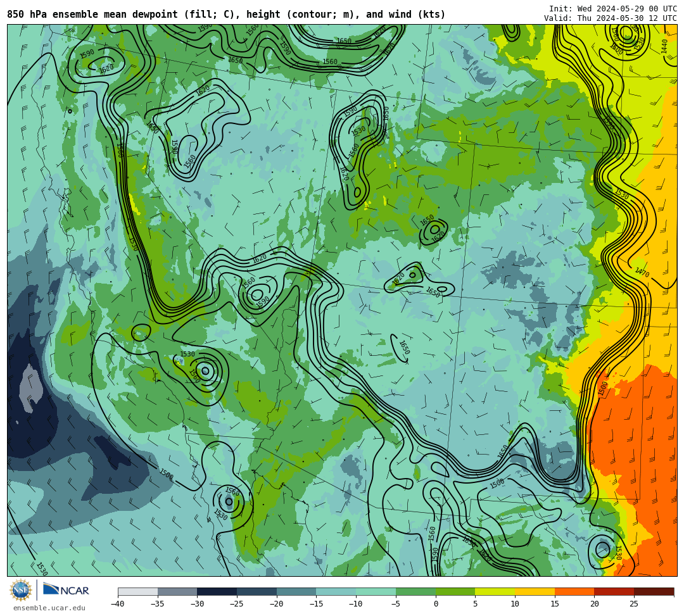Viewport: 684px width, 616px height.
Task: Pick the dark blue −25 to −20 colorbar swatch
Action: click(x=257, y=591)
